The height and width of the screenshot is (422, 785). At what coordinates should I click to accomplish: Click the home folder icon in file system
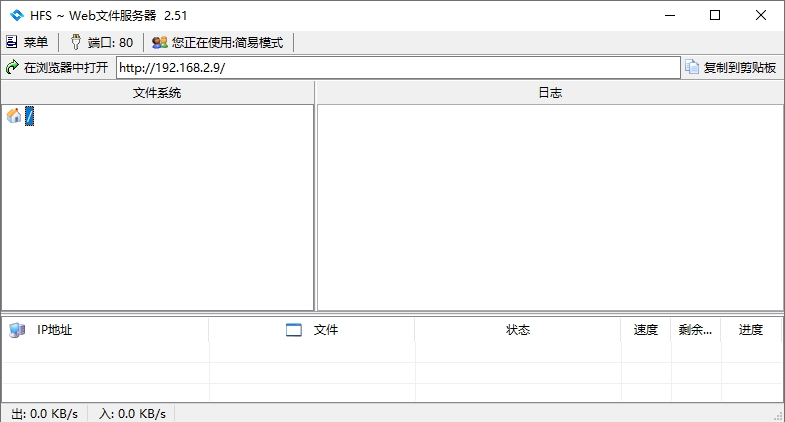14,116
